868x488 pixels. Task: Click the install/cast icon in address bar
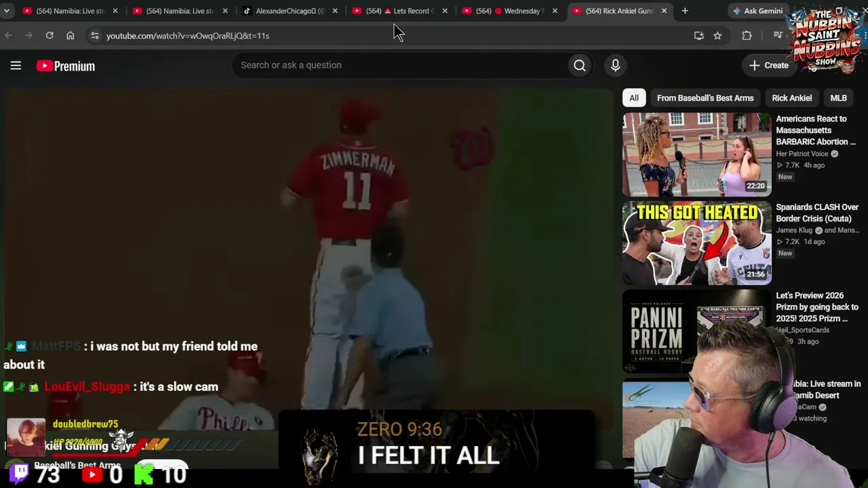pos(698,35)
